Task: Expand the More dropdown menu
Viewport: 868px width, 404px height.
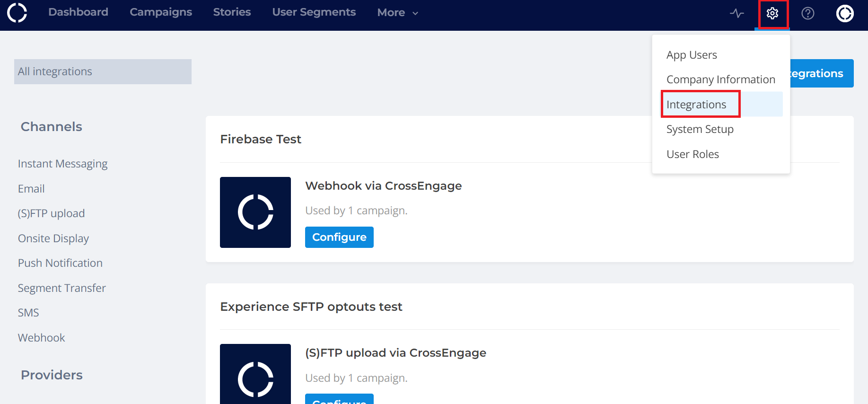Action: [397, 13]
